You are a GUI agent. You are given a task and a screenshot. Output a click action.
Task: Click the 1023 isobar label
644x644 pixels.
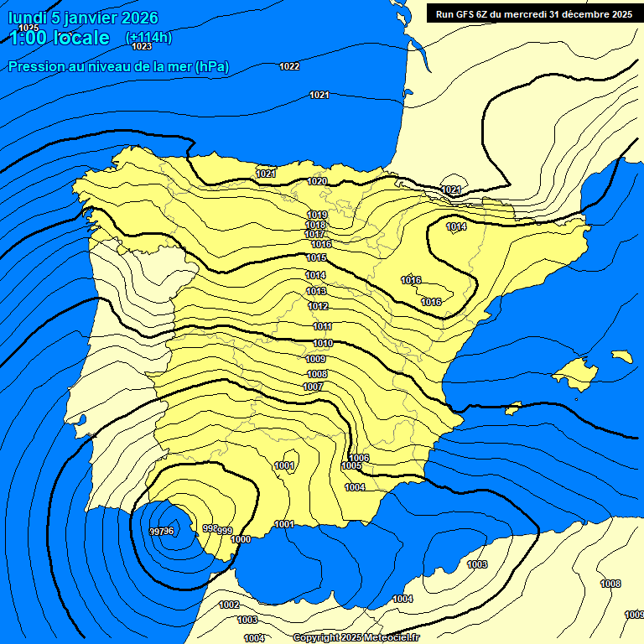pos(143,47)
